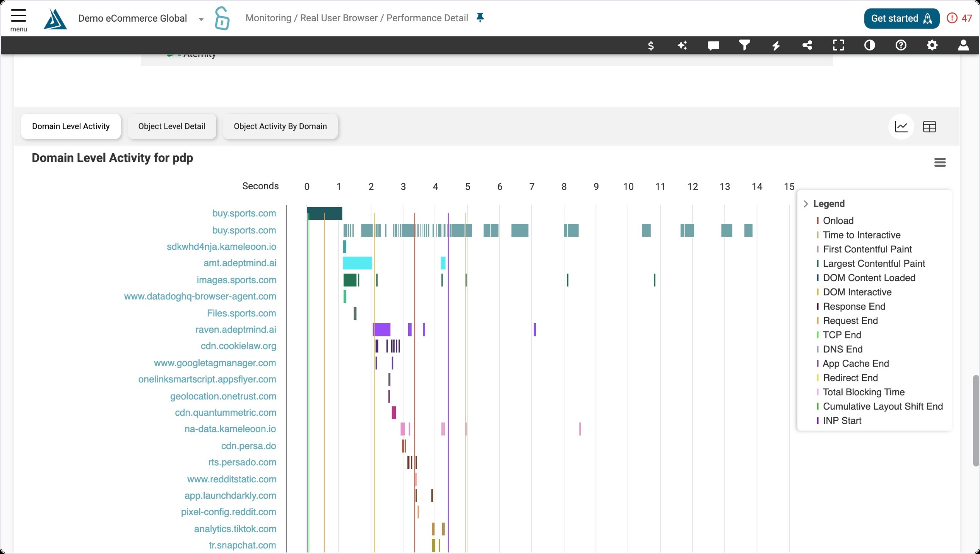
Task: Toggle the Response End legend entry
Action: (x=851, y=306)
